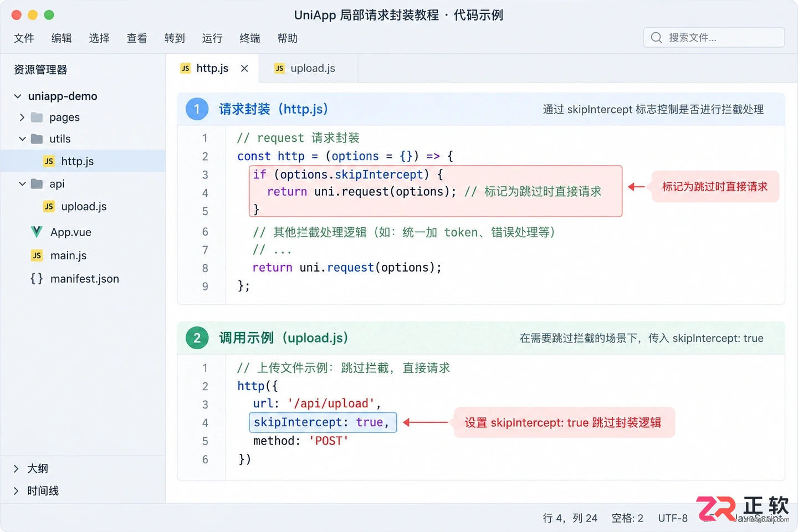Click the 调用示例 (upload.js) section heading
Image resolution: width=798 pixels, height=532 pixels.
click(284, 338)
